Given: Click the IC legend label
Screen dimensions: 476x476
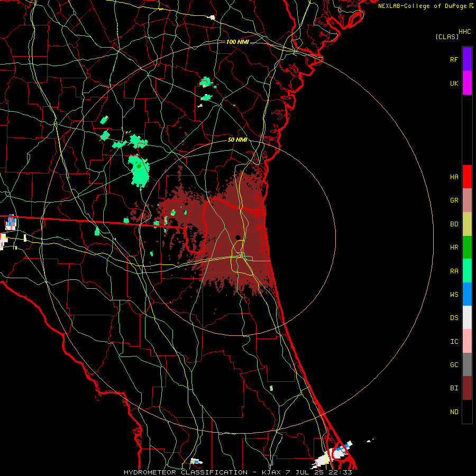Looking at the screenshot, I should pyautogui.click(x=454, y=341).
